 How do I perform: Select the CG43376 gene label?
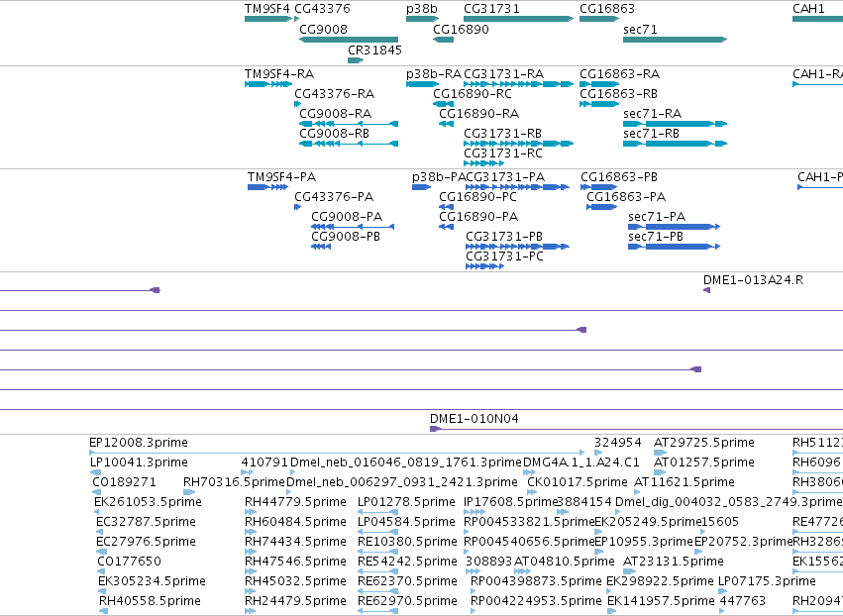click(x=322, y=9)
